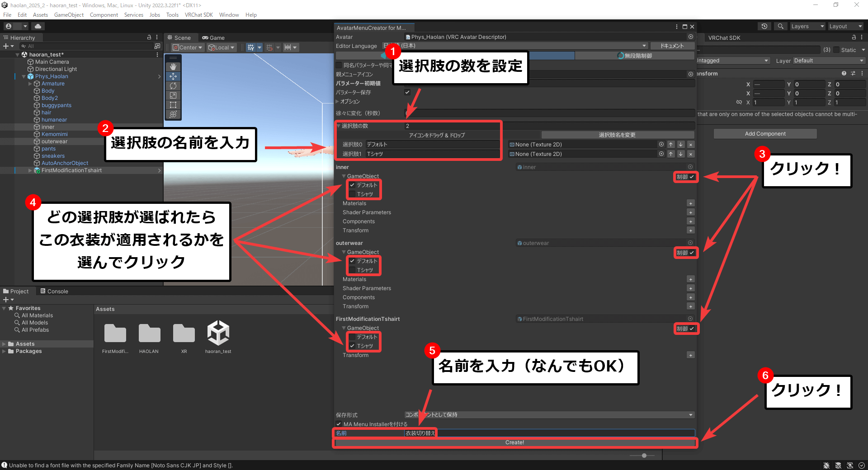Open the Center pivot dropdown

point(187,47)
